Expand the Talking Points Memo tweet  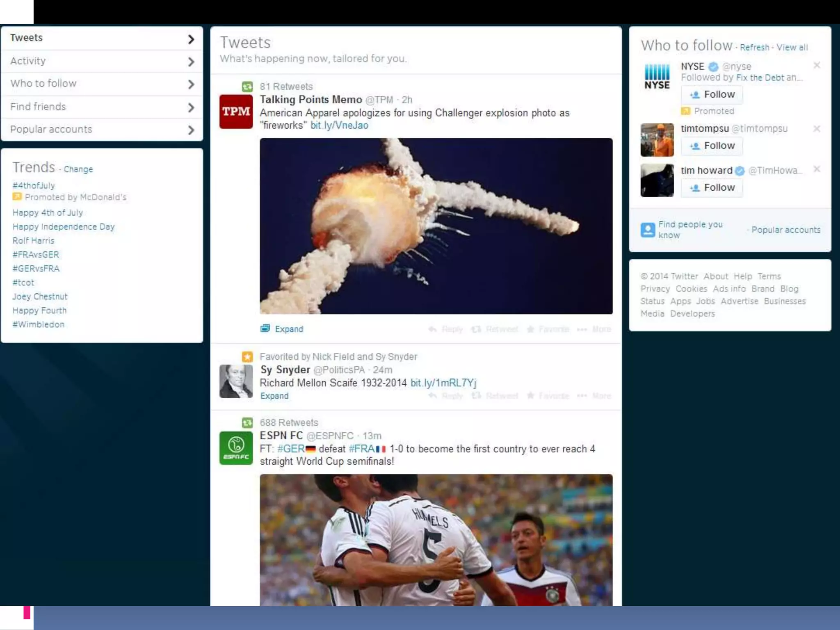tap(289, 329)
